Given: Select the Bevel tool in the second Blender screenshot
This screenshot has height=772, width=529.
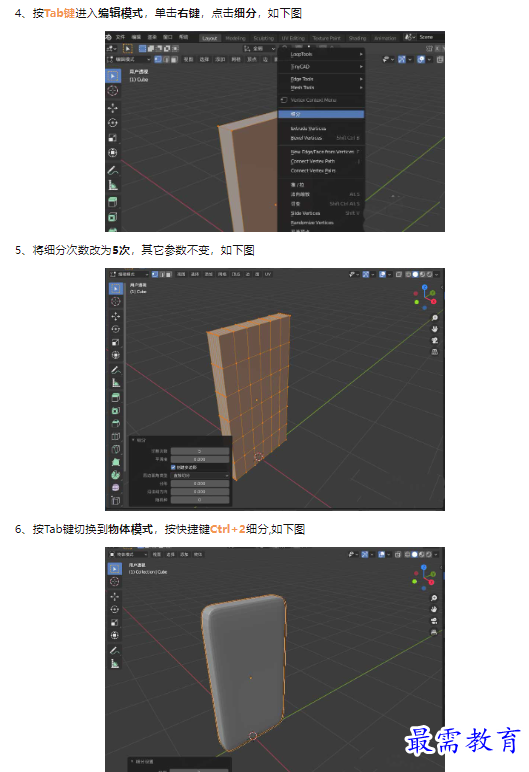Looking at the screenshot, I should [116, 423].
